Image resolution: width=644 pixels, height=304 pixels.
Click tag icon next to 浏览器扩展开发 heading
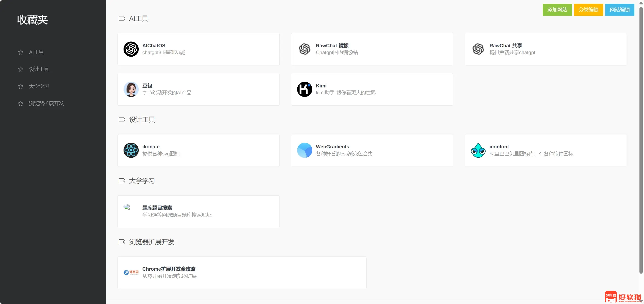pyautogui.click(x=122, y=242)
